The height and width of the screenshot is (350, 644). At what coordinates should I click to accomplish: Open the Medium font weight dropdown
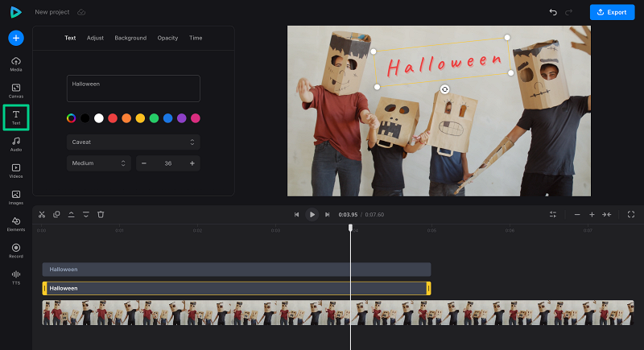pos(99,163)
